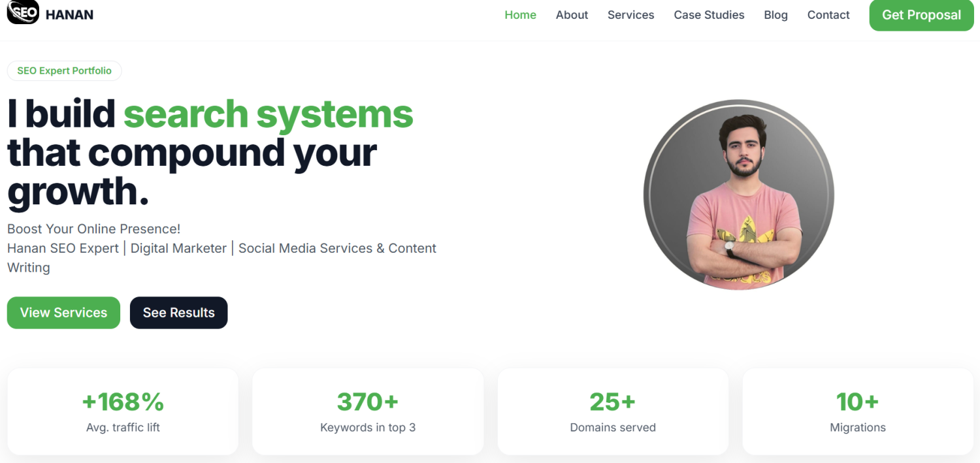Click the SEO logo icon

coord(23,12)
